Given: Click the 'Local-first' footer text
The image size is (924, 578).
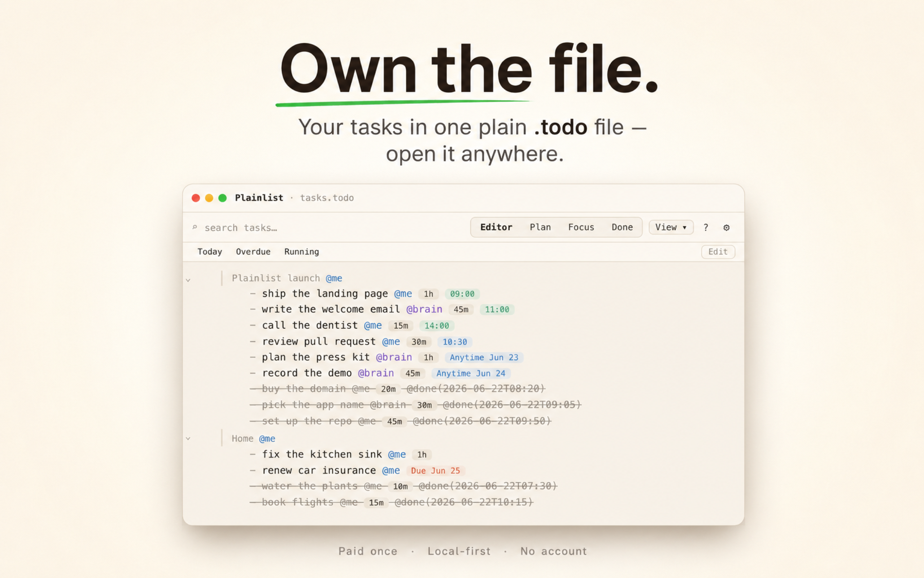Looking at the screenshot, I should (459, 551).
